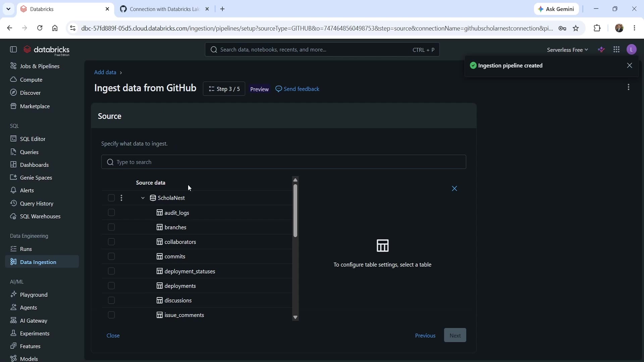Open the password key icon in address bar
The image size is (644, 362).
coord(562,28)
